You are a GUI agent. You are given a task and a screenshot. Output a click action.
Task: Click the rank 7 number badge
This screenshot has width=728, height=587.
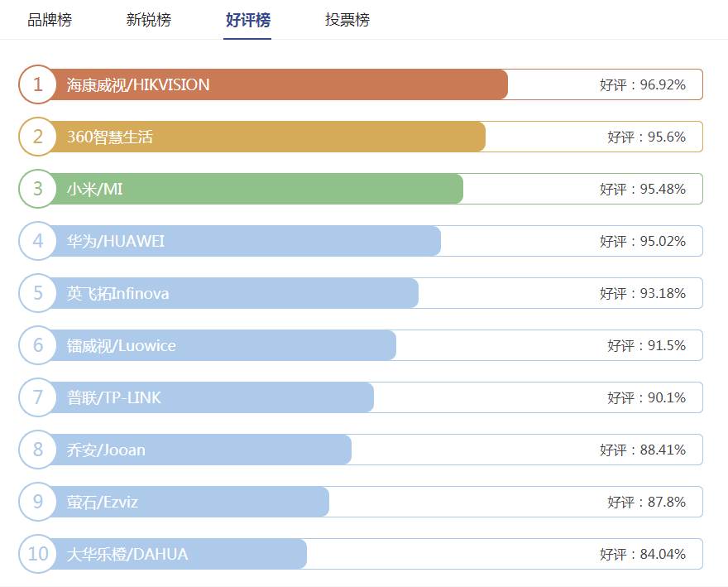pos(38,397)
